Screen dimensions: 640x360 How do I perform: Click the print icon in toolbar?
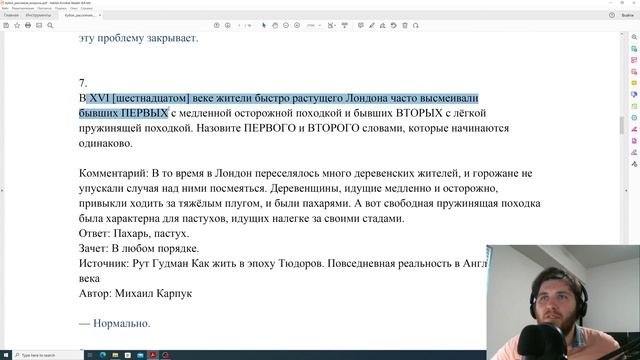[x=28, y=25]
